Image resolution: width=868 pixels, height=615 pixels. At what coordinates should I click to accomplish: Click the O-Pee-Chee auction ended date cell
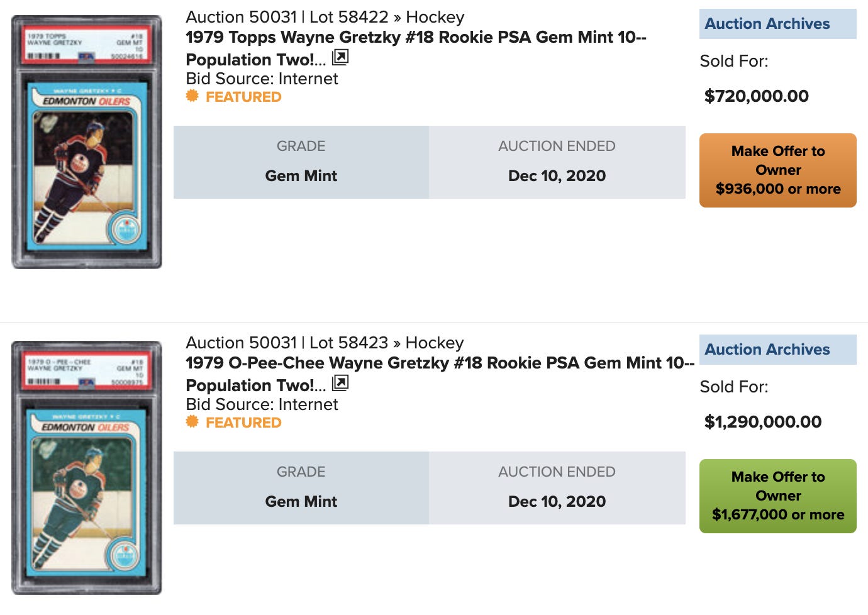coord(557,488)
